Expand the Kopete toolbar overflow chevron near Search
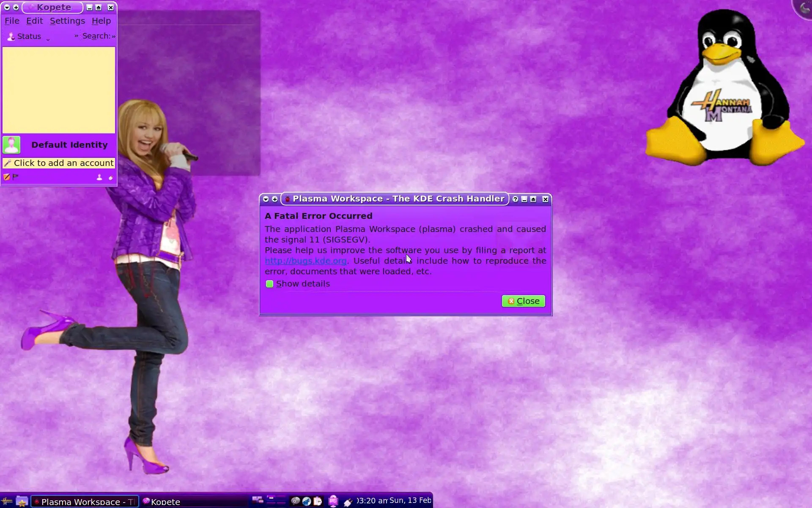 77,36
